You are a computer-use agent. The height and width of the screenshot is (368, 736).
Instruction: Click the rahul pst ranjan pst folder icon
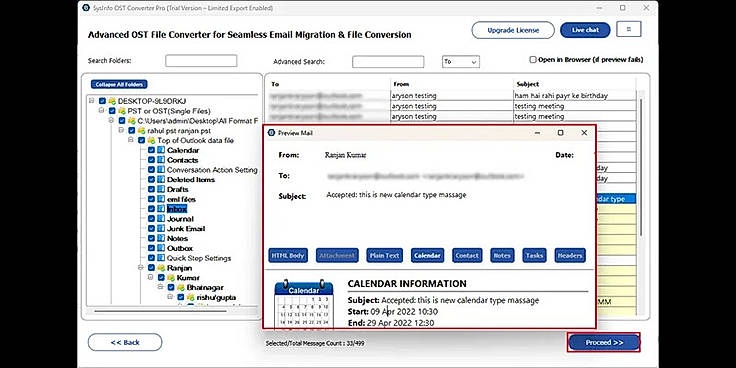141,130
